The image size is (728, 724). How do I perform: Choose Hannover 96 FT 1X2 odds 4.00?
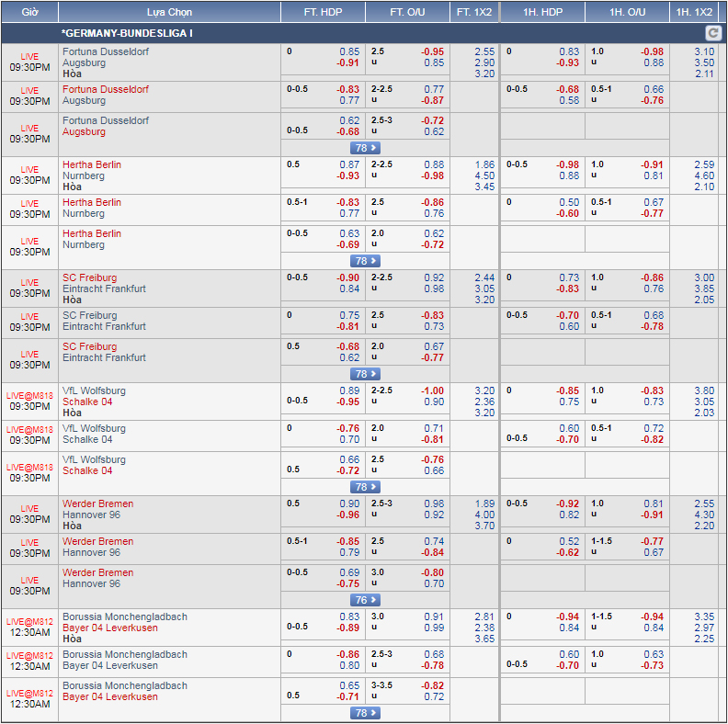click(484, 515)
